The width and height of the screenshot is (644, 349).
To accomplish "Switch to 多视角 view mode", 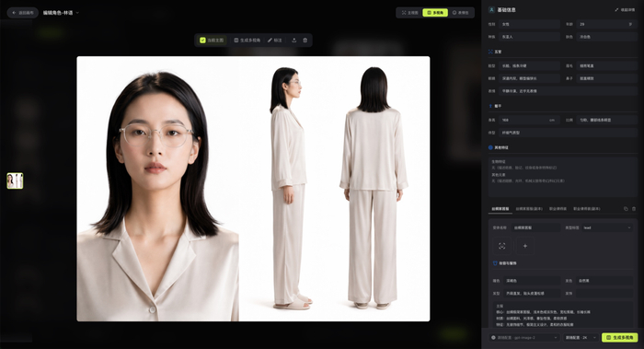I will (x=435, y=13).
